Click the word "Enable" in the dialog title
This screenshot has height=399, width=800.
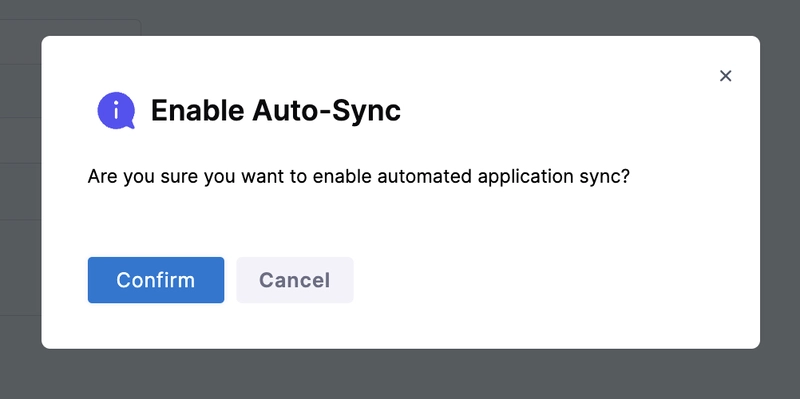click(197, 110)
